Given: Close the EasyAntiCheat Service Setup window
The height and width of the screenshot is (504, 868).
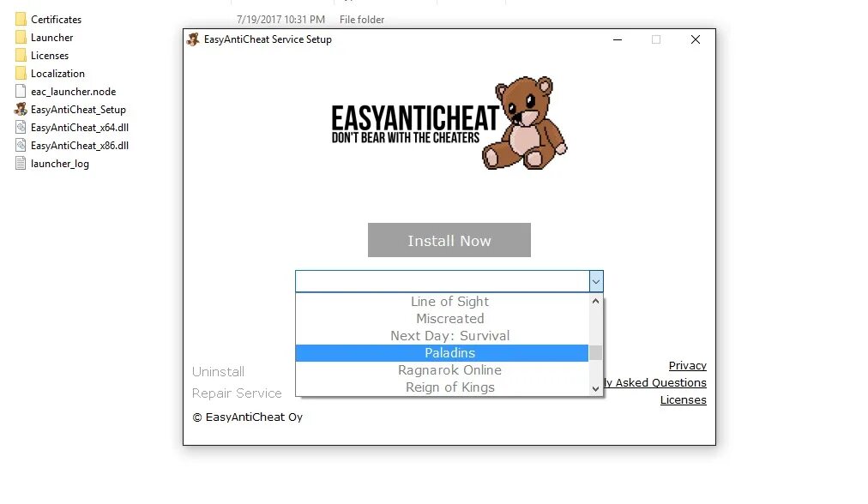Looking at the screenshot, I should point(696,39).
